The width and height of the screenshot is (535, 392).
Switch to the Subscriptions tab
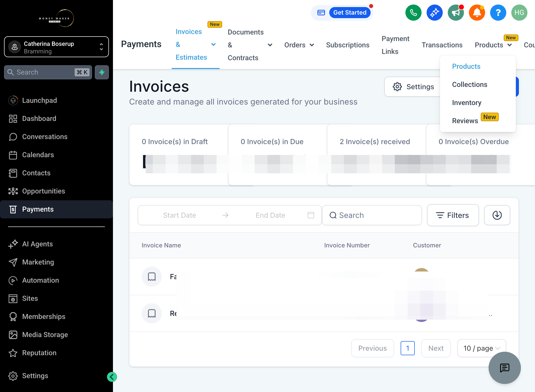tap(348, 45)
